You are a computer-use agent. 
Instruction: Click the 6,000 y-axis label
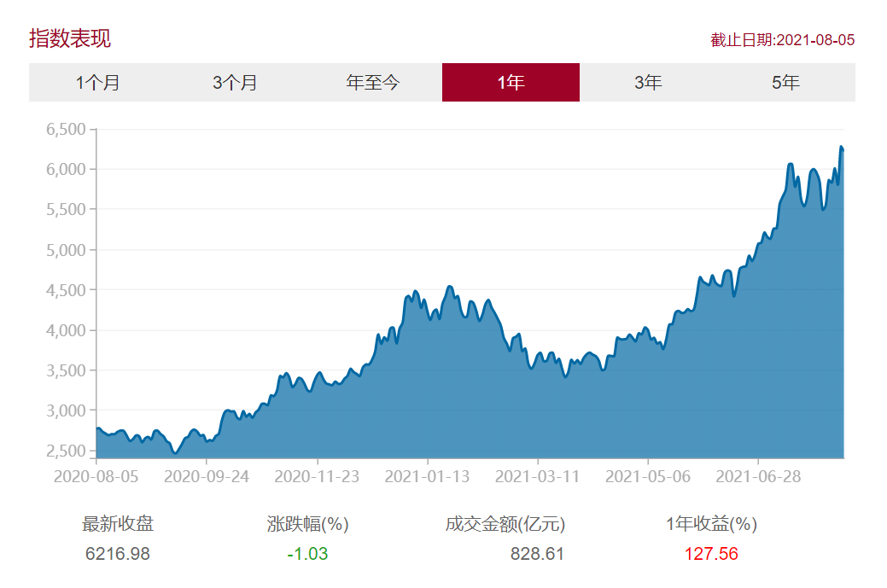66,169
